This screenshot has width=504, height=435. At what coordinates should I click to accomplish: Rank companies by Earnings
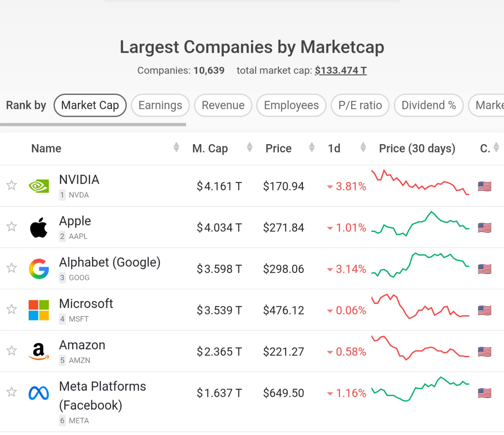(160, 105)
